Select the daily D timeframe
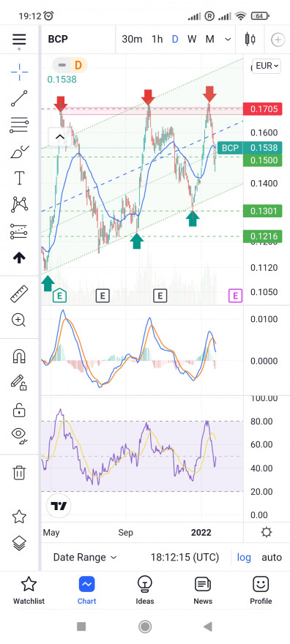 click(x=175, y=40)
